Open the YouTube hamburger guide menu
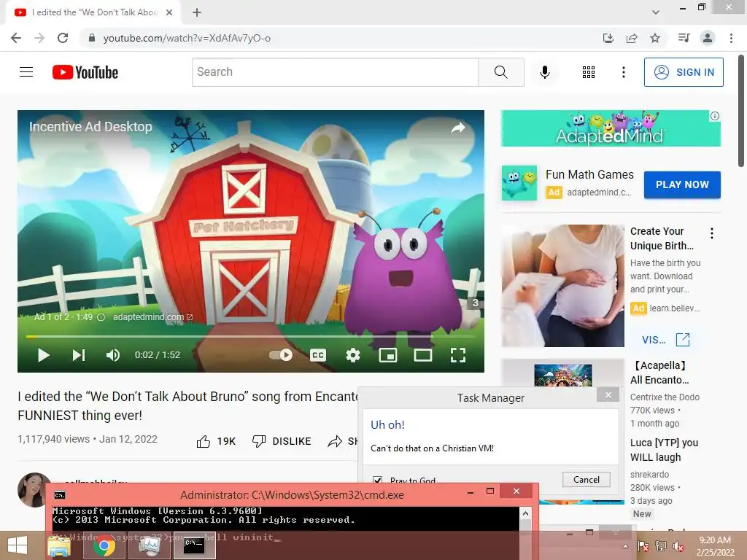Viewport: 747px width, 560px height. click(26, 72)
